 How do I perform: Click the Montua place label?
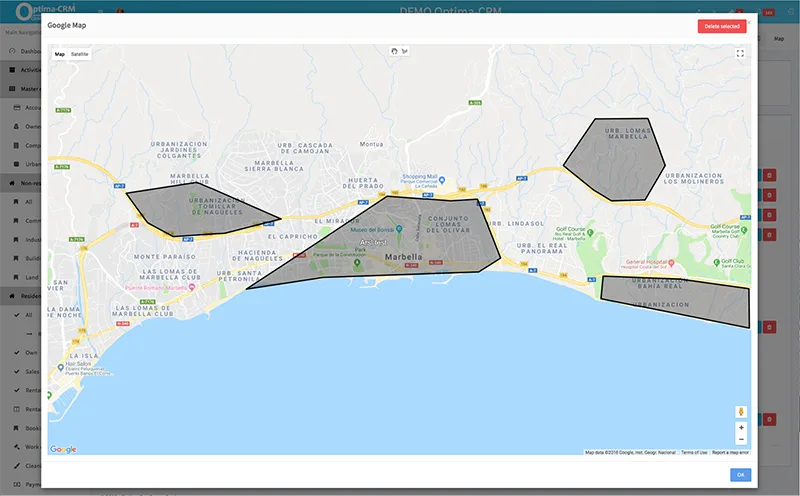[371, 144]
